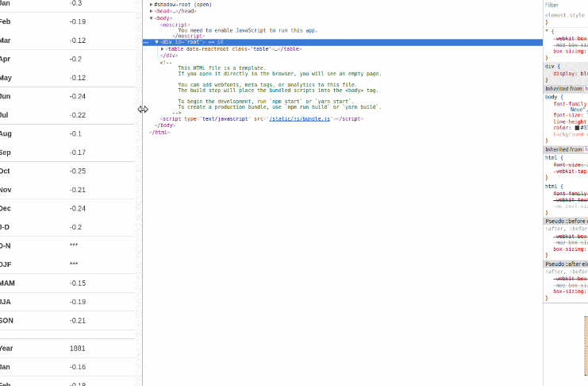Click the ellipsis beside the selected div row
The height and width of the screenshot is (386, 588).
tap(146, 41)
